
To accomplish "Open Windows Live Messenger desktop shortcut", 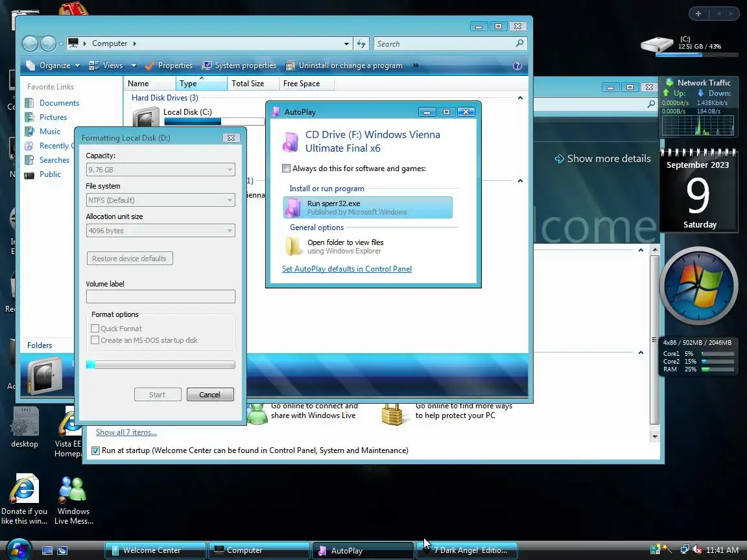I will (73, 489).
